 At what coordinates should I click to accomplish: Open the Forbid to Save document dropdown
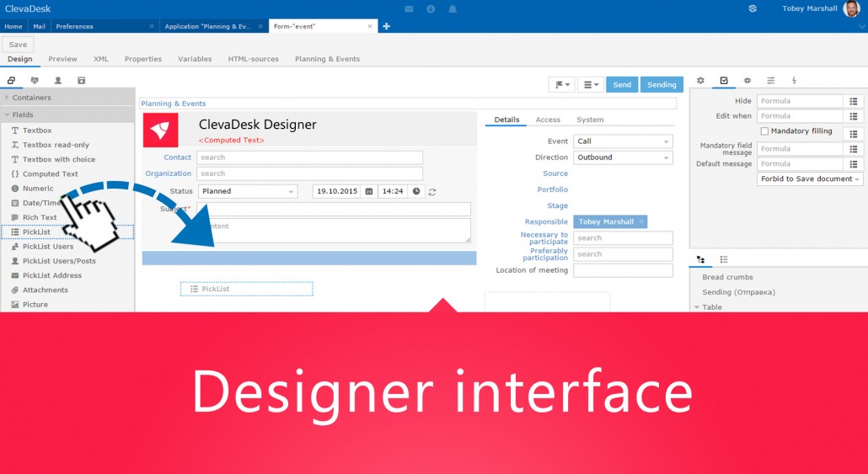(810, 178)
